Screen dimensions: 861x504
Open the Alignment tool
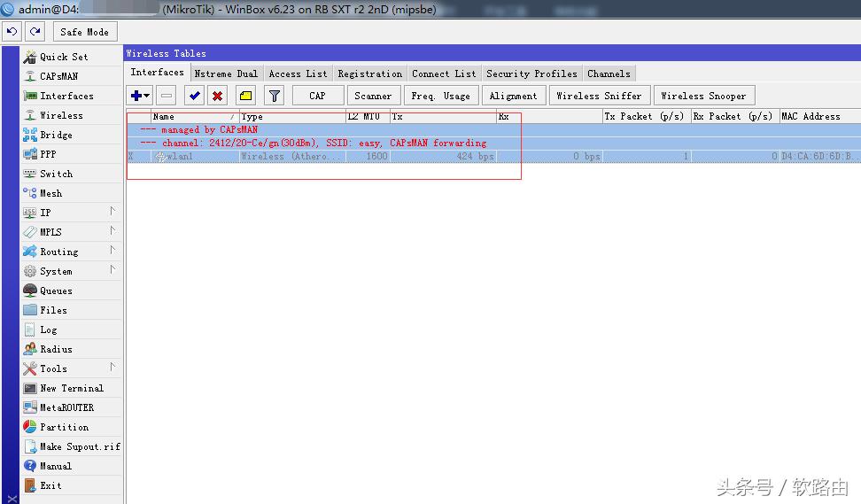[x=514, y=96]
